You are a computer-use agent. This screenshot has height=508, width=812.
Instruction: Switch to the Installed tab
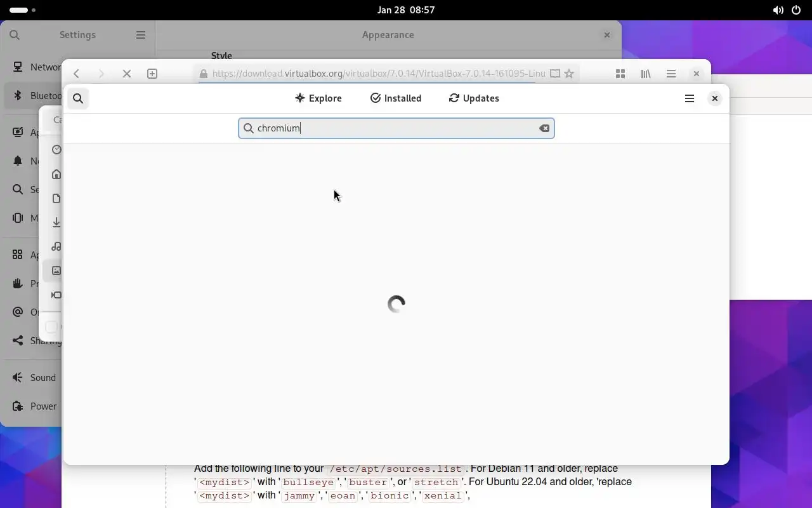coord(396,98)
